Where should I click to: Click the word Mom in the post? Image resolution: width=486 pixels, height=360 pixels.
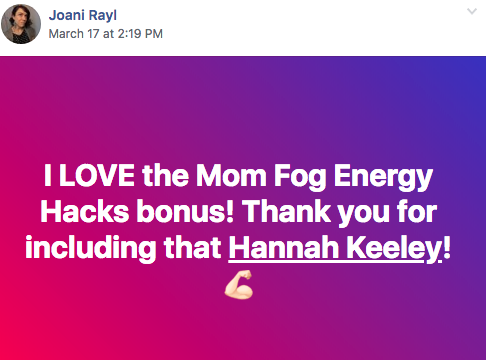pos(231,175)
